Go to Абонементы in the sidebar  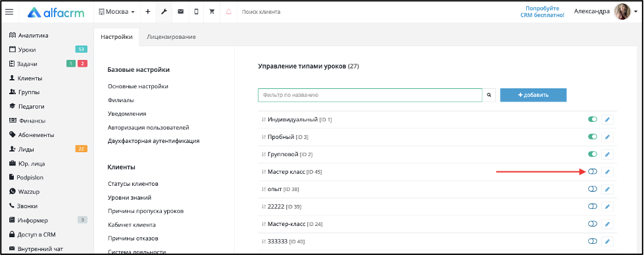point(31,135)
